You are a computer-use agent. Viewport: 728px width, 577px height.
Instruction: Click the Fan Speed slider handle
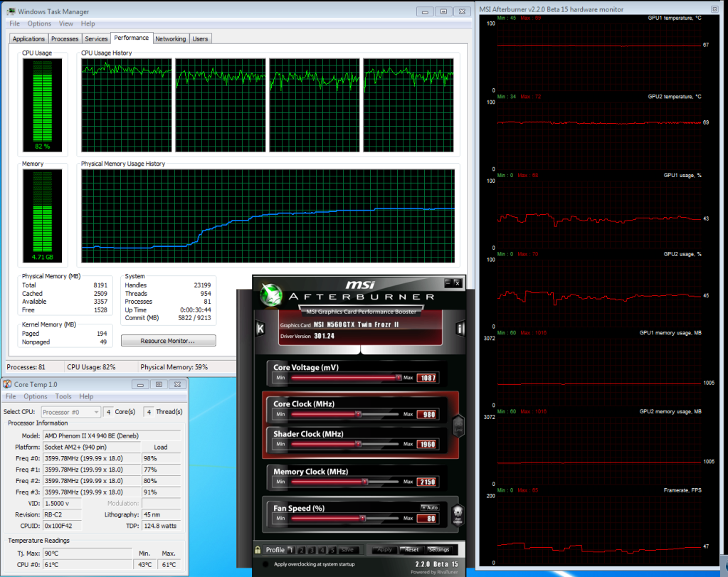363,518
